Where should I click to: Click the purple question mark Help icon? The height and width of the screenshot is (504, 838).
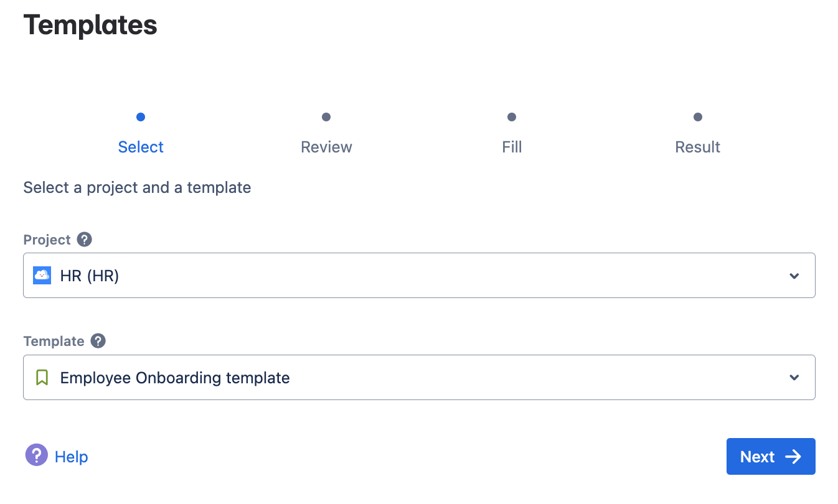(x=37, y=455)
